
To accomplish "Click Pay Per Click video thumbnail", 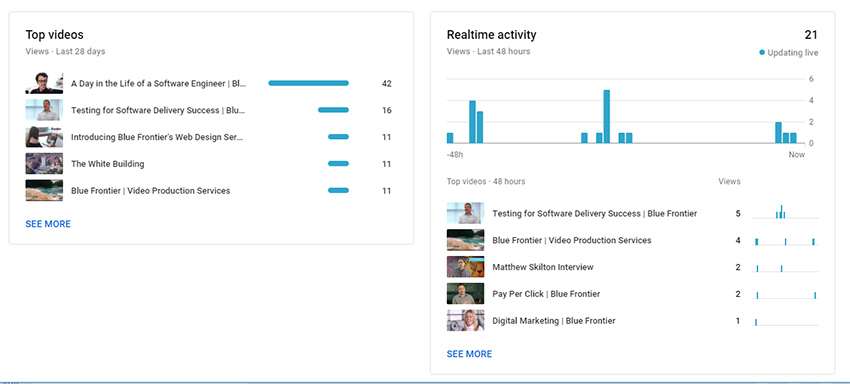I will point(465,293).
